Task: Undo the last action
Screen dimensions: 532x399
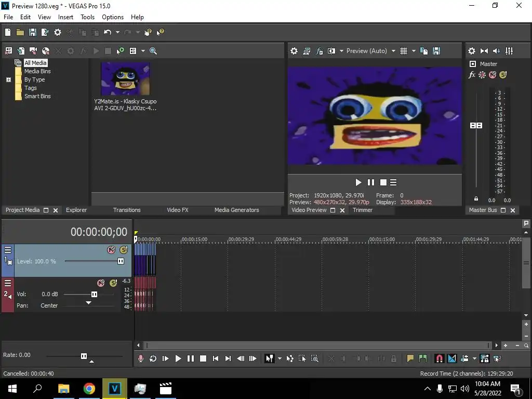Action: tap(108, 32)
